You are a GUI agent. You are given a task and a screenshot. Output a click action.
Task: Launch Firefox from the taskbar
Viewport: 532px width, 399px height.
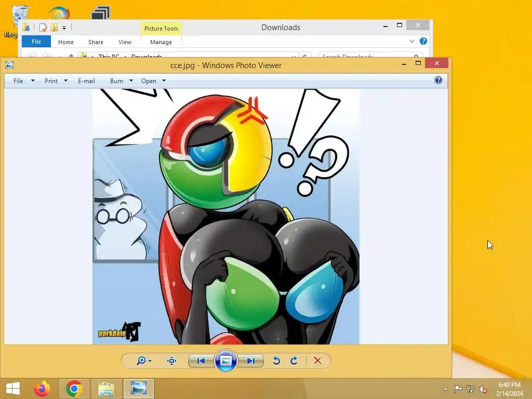pyautogui.click(x=42, y=389)
